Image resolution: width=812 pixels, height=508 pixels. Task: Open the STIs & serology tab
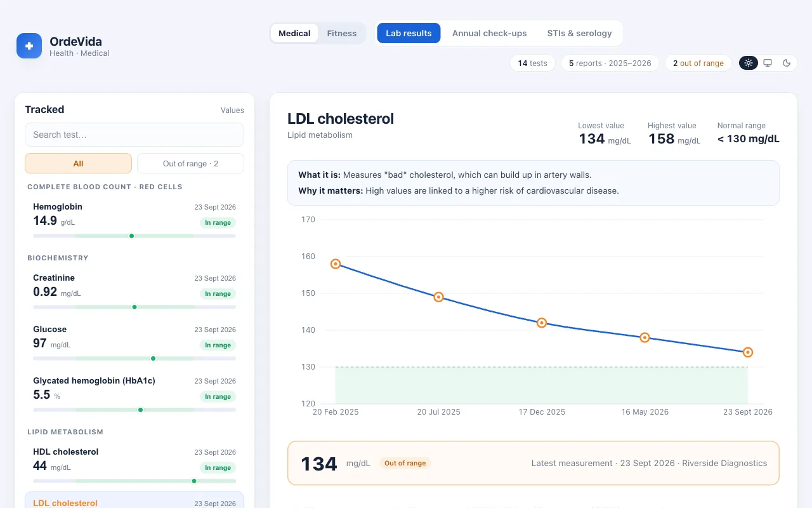coord(580,33)
